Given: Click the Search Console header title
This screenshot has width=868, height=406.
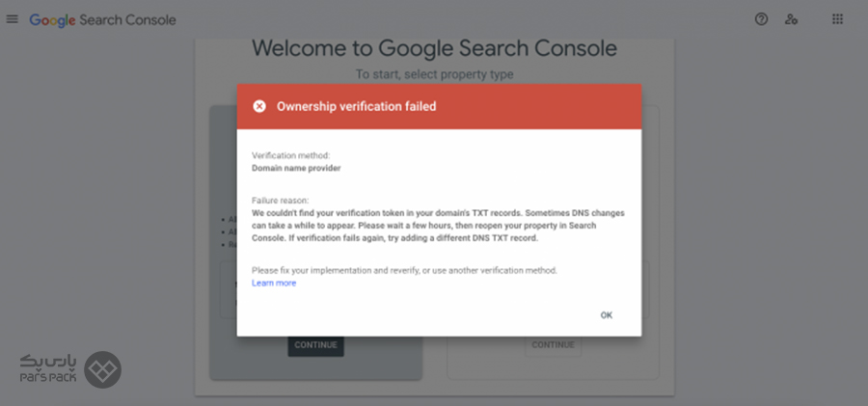Looking at the screenshot, I should (x=128, y=20).
